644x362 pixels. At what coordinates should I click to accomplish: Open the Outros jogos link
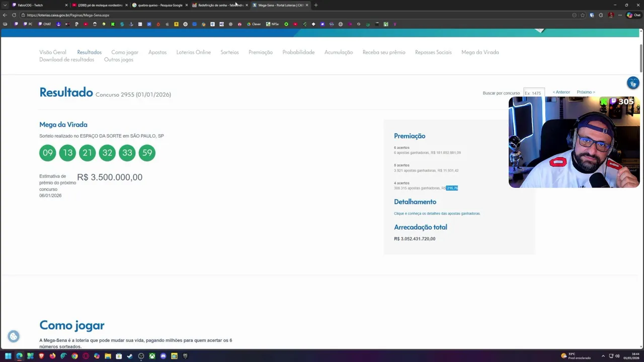[119, 60]
